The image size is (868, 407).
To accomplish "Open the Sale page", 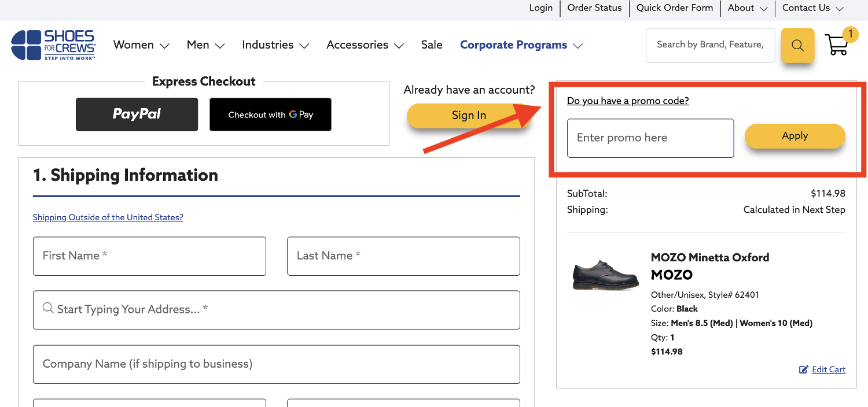I will click(432, 45).
